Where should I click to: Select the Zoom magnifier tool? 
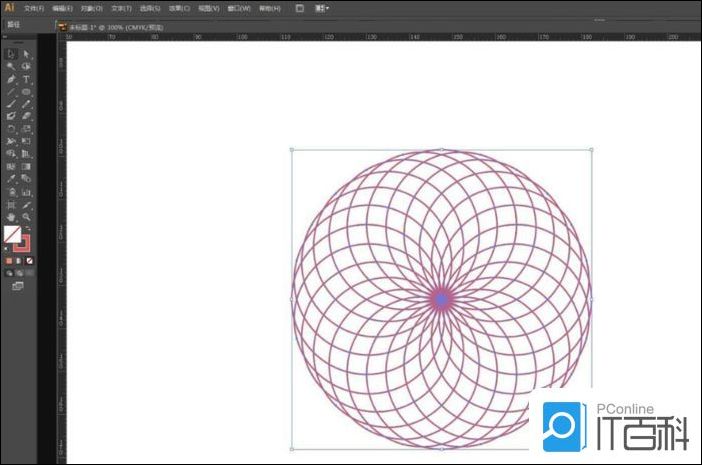(27, 216)
